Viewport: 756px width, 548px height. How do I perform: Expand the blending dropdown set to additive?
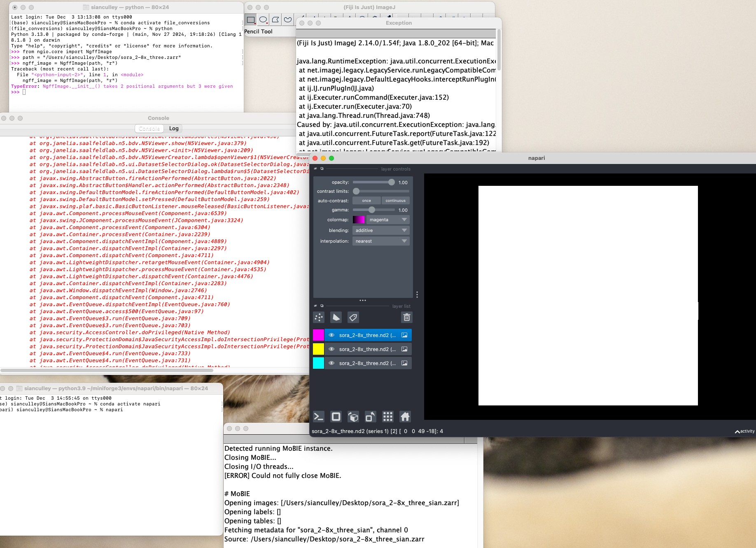381,231
